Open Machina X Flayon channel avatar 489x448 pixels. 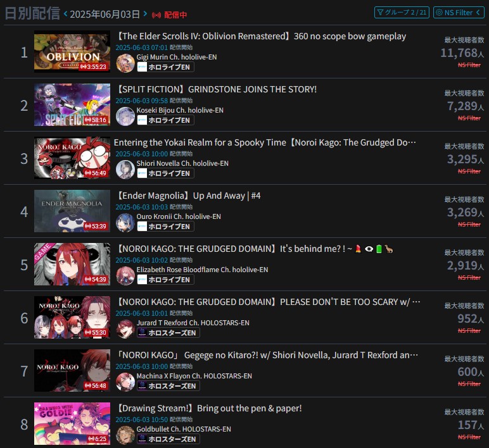pyautogui.click(x=125, y=382)
